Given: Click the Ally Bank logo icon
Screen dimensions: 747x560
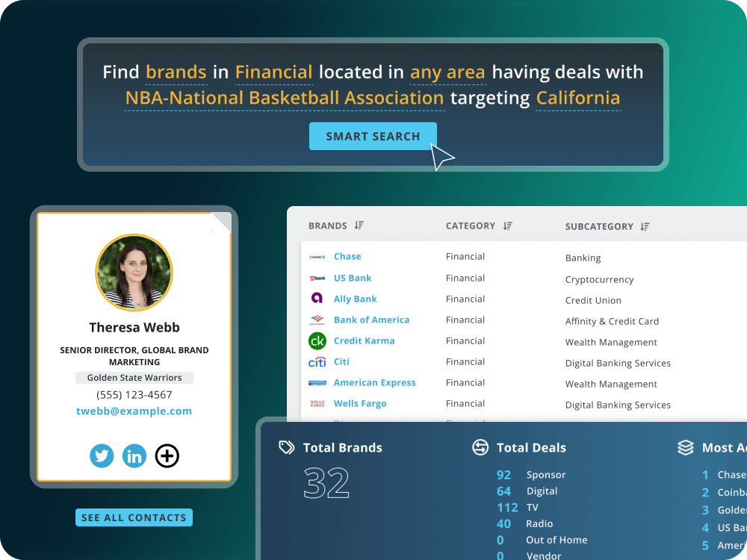Looking at the screenshot, I should [317, 298].
